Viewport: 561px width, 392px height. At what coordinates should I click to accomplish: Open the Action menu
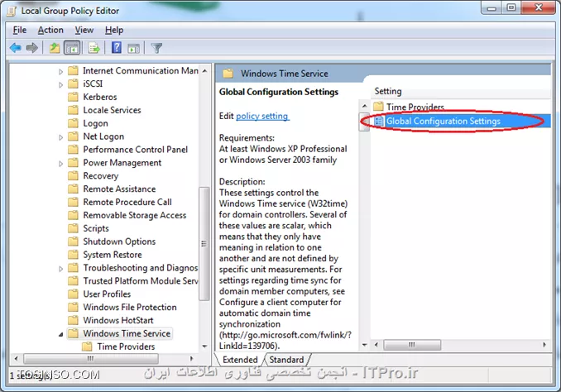[x=50, y=30]
